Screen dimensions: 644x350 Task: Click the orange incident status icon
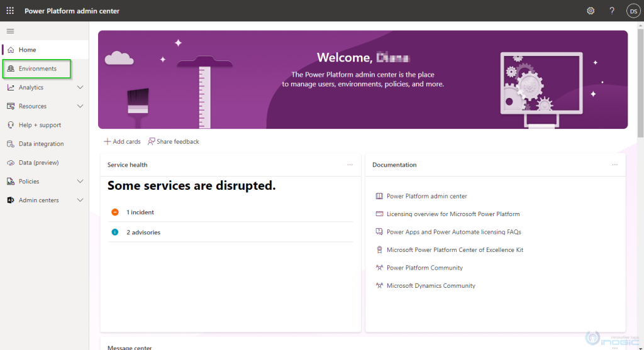click(x=115, y=212)
